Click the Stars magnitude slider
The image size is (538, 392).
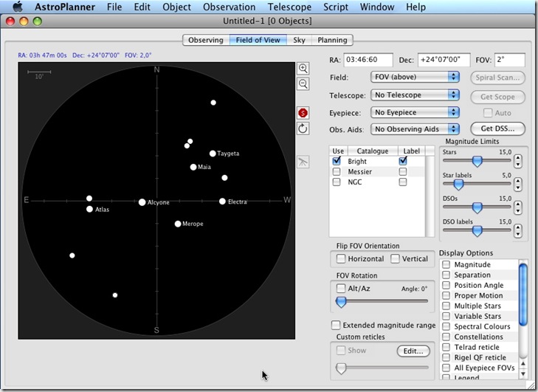[477, 160]
